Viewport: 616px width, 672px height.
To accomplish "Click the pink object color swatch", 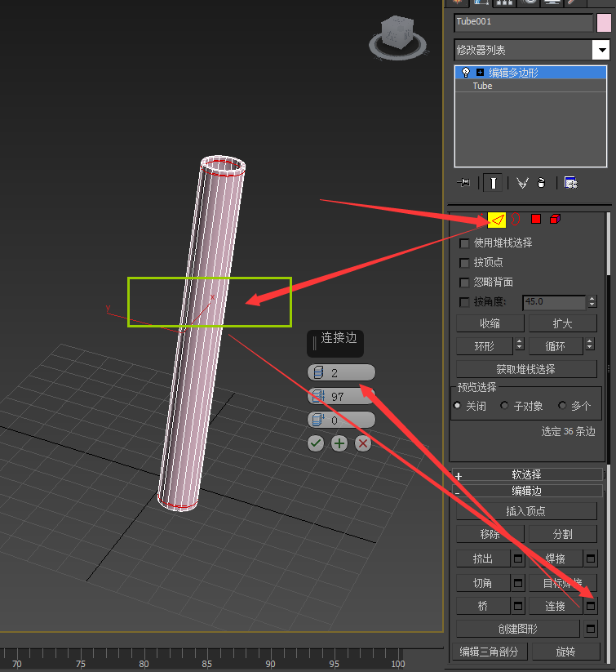I will 604,22.
